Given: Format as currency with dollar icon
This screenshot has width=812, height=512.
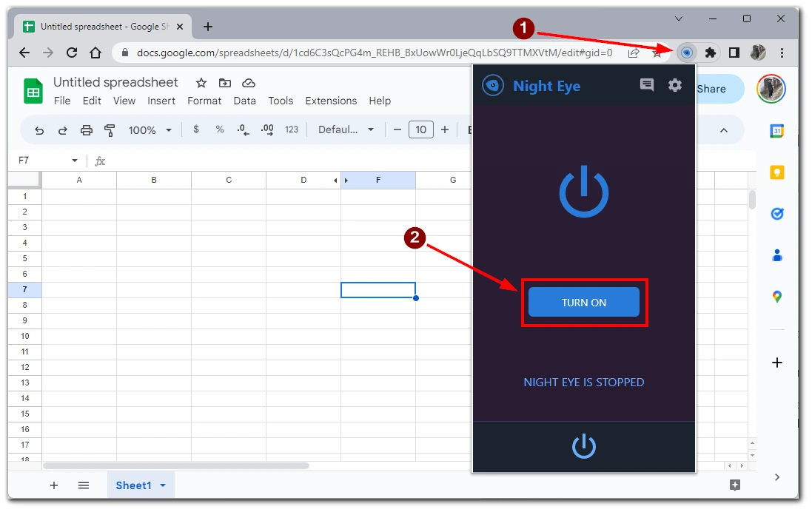Looking at the screenshot, I should [x=195, y=129].
